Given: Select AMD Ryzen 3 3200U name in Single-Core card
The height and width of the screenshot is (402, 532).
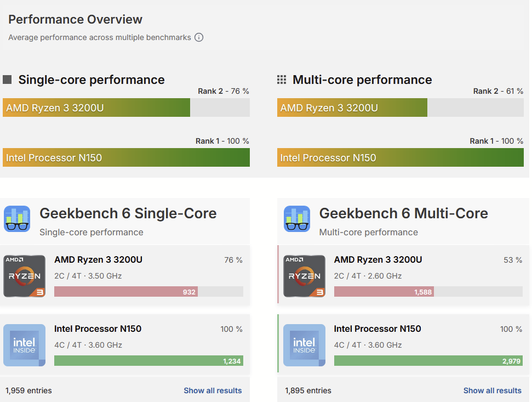Looking at the screenshot, I should point(98,259).
